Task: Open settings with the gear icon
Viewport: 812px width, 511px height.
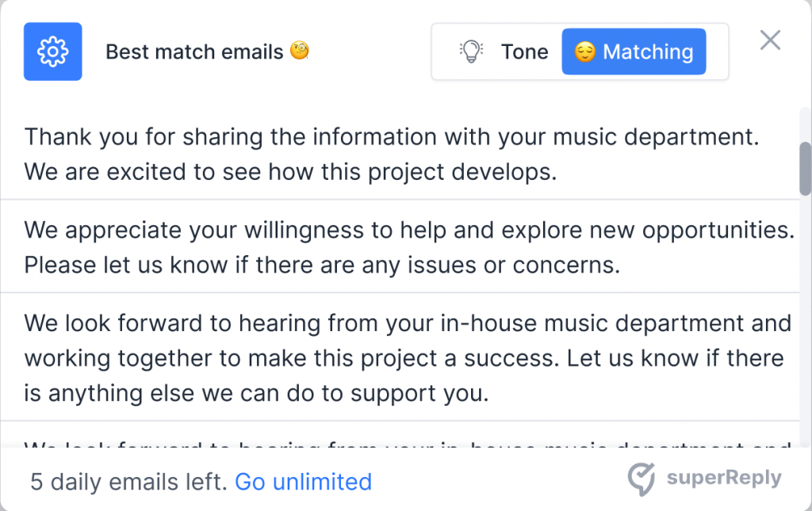Action: [53, 51]
